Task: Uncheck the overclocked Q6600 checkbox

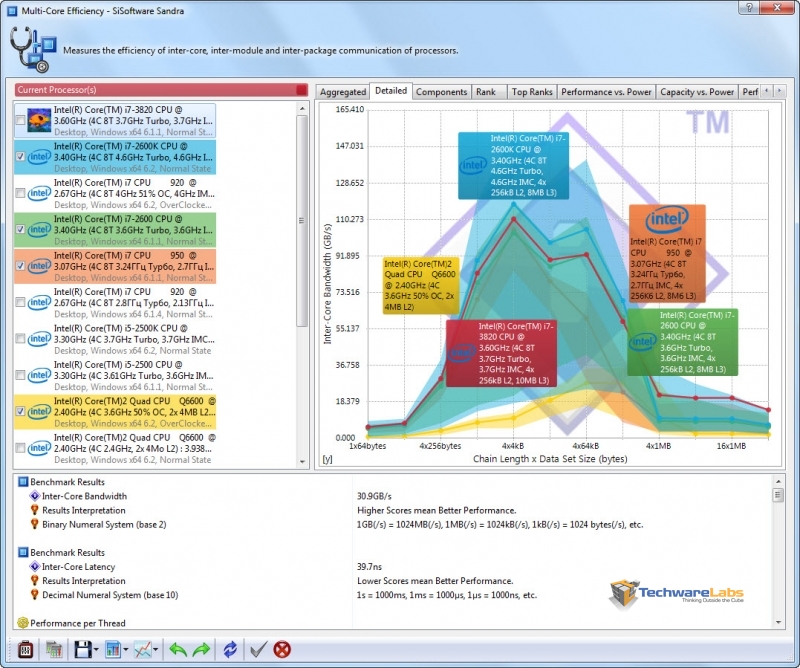Action: click(20, 411)
